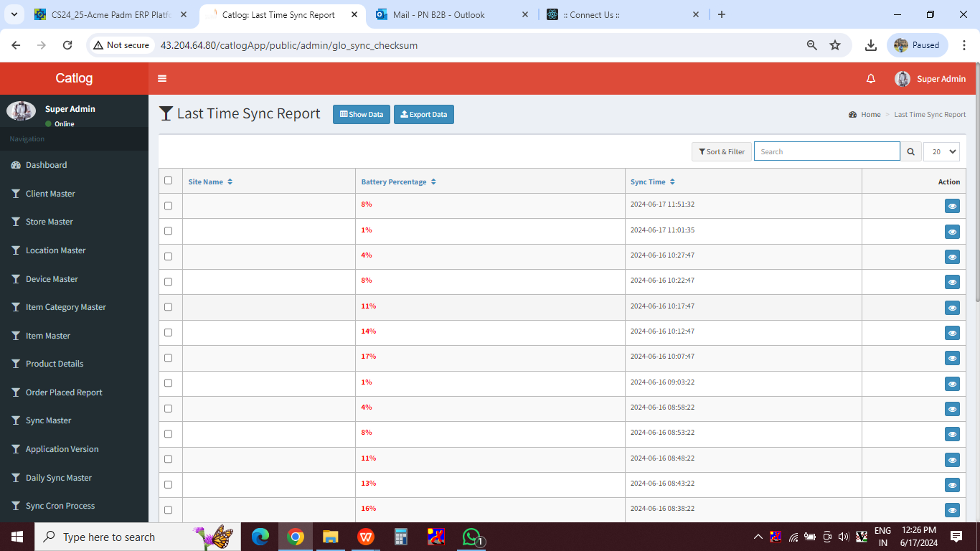Open WPS Office from taskbar
Image resolution: width=980 pixels, height=551 pixels.
click(x=366, y=537)
